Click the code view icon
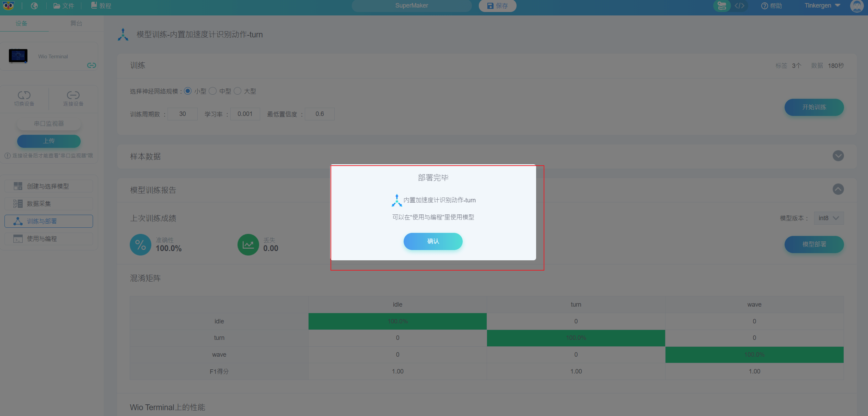The width and height of the screenshot is (868, 416). [739, 6]
